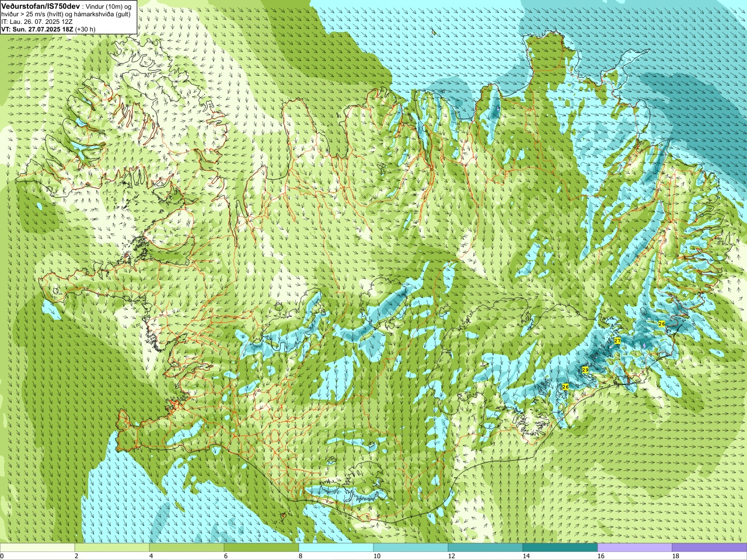
Task: Click the legend scale value 4
Action: [151, 556]
